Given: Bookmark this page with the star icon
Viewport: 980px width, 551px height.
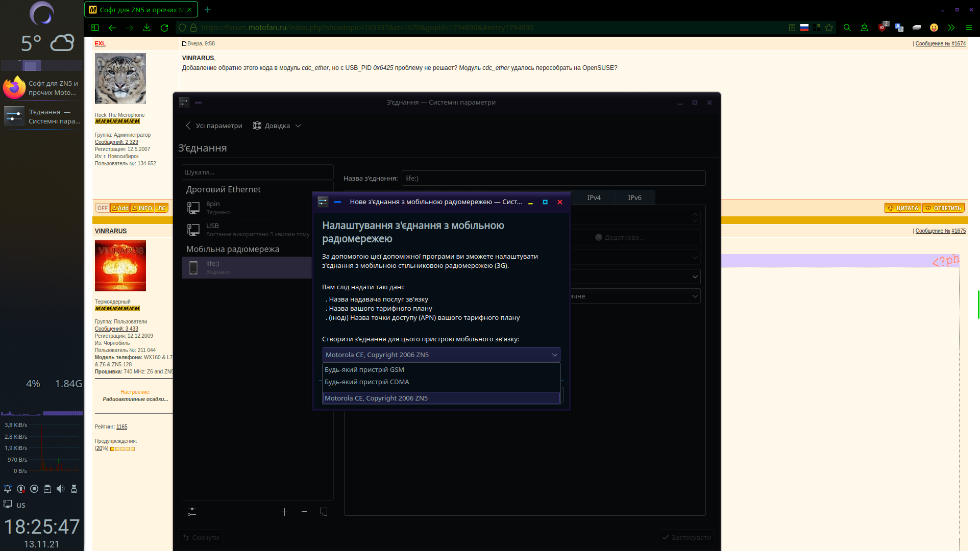Looking at the screenshot, I should 829,28.
